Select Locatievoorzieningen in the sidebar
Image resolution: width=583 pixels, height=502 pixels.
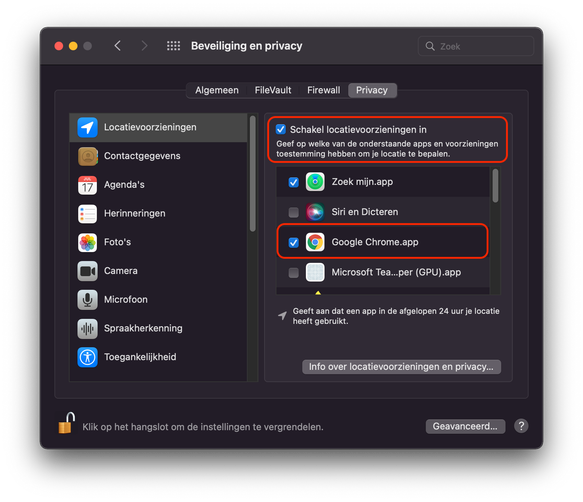point(158,128)
